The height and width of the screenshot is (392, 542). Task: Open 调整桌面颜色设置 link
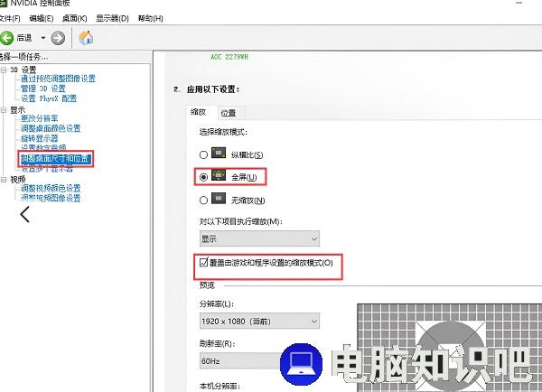(51, 128)
